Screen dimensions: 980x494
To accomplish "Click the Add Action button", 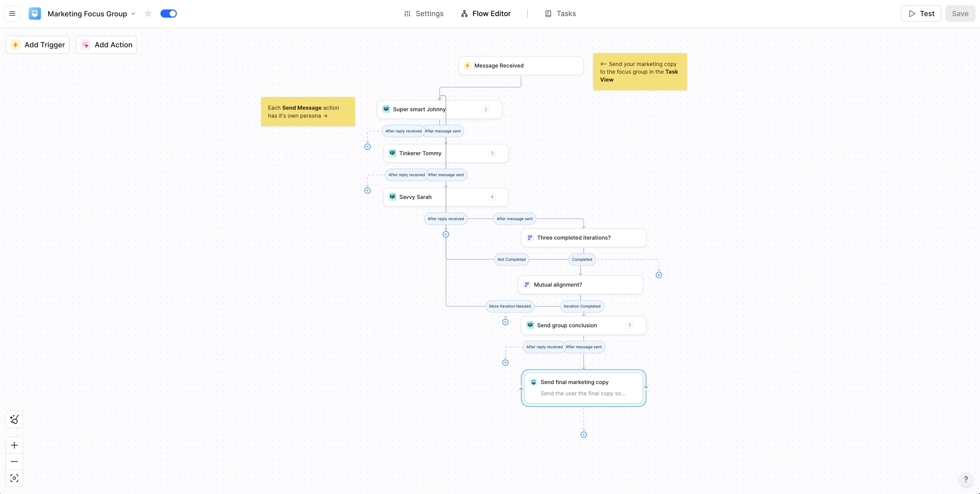I will [106, 45].
